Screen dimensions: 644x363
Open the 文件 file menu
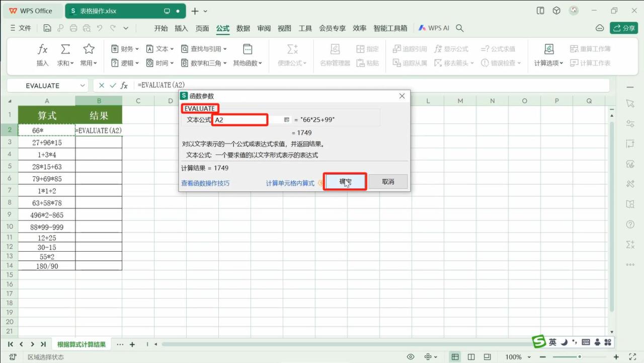[21, 28]
